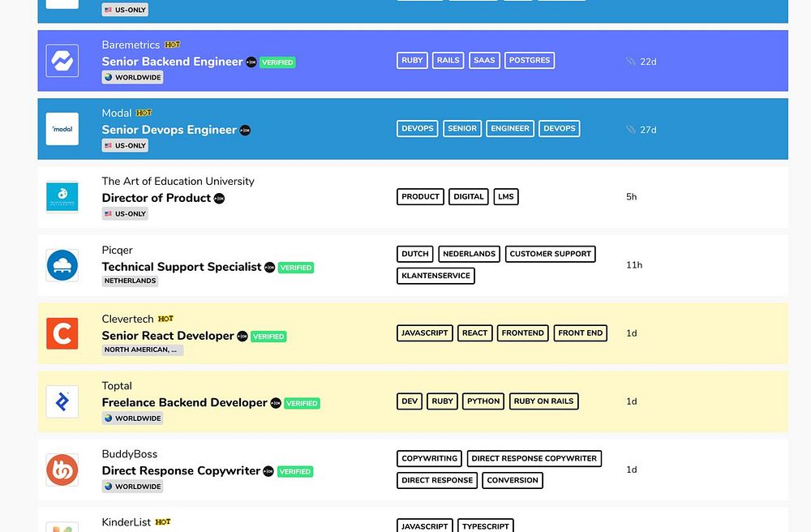Click the HOT badge next to KinderList
This screenshot has height=532, width=811.
pos(163,522)
